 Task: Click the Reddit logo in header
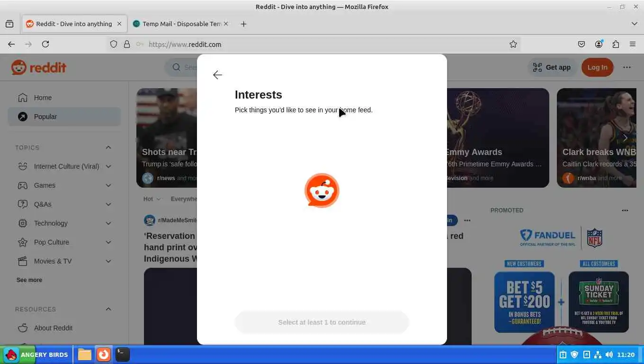point(39,67)
